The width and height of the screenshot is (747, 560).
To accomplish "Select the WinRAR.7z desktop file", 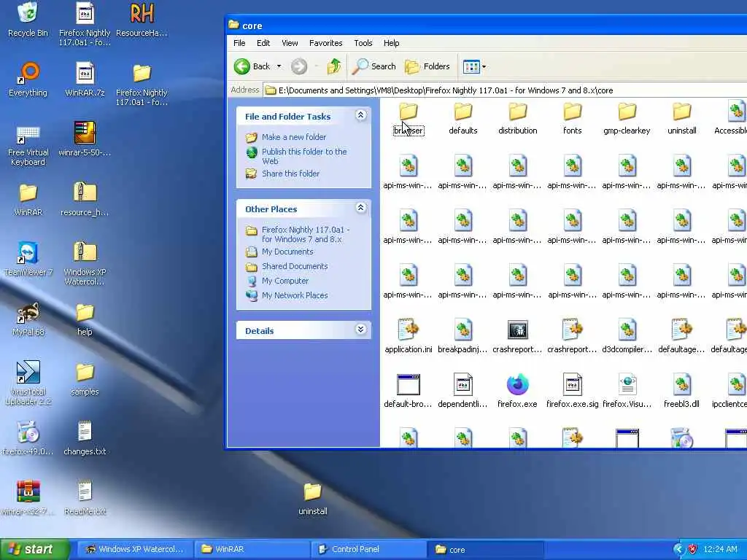I will (x=85, y=80).
